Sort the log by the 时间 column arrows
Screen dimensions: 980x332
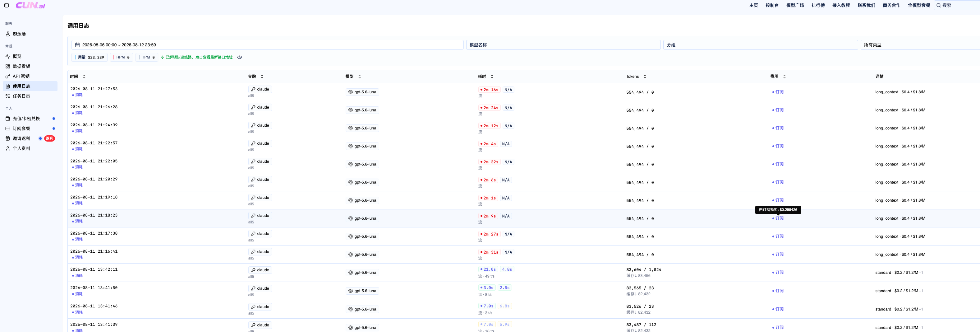pos(84,77)
